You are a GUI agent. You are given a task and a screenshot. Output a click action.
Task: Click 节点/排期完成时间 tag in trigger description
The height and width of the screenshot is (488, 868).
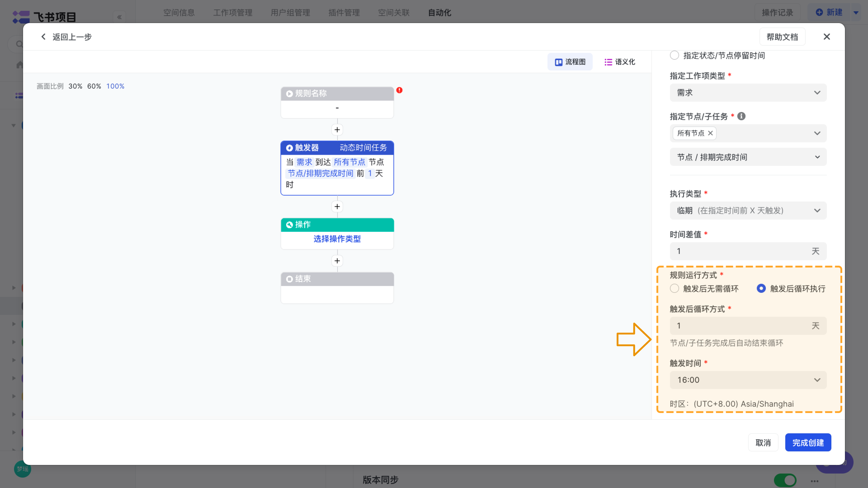point(321,174)
